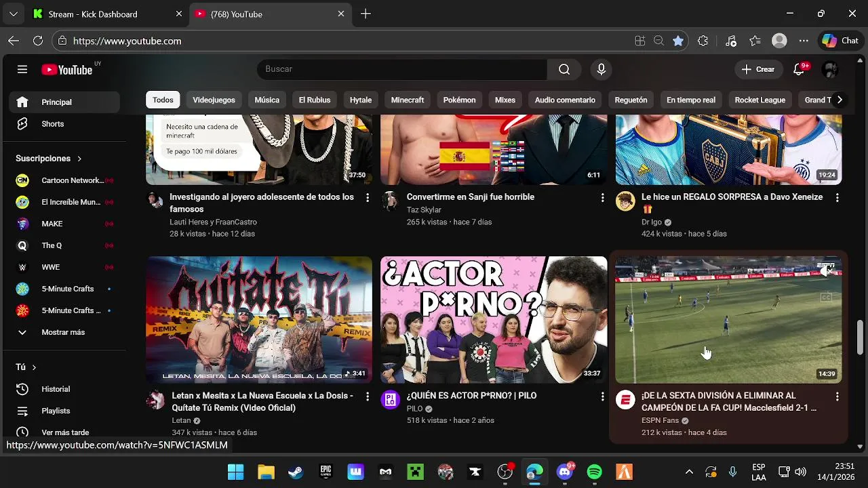The width and height of the screenshot is (868, 488).
Task: Open options menu for PILO actor video
Action: [x=602, y=396]
